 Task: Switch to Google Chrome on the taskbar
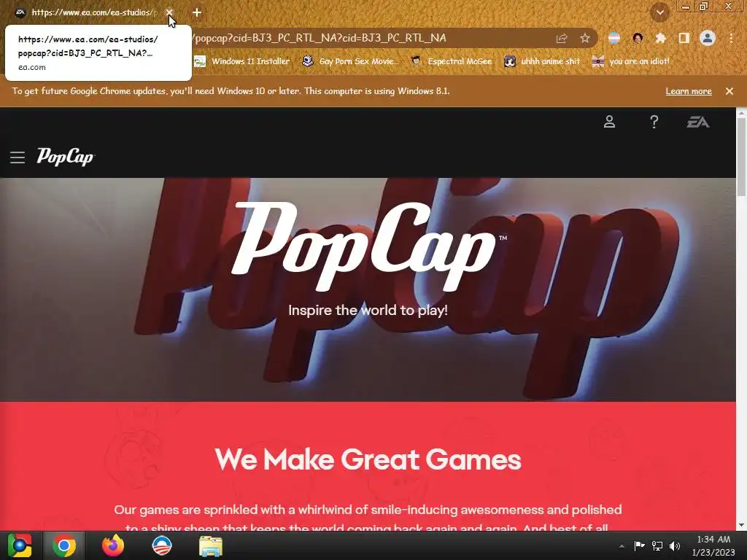pos(64,545)
